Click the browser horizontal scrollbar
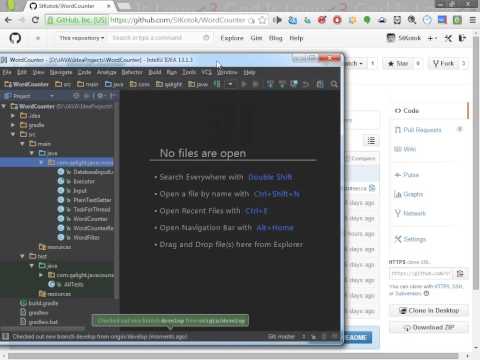Viewport: 480px width, 360px height. (233, 356)
